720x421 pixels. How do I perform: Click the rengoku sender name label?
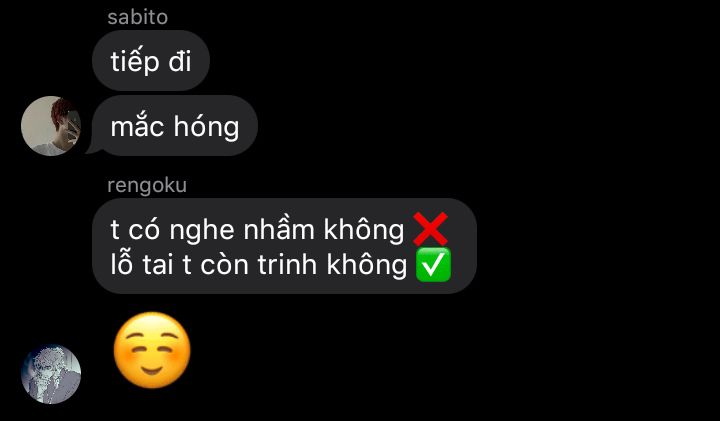(x=147, y=185)
